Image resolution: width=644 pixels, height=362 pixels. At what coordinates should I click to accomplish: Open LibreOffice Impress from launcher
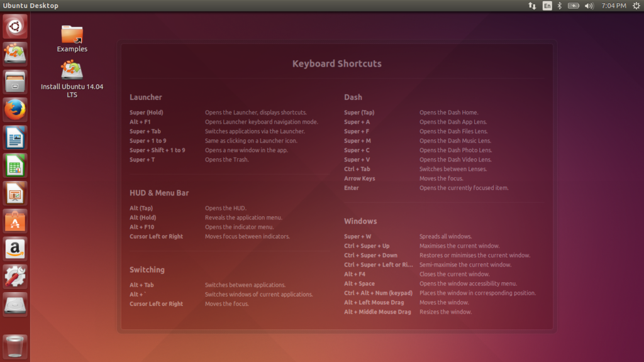[x=15, y=193]
